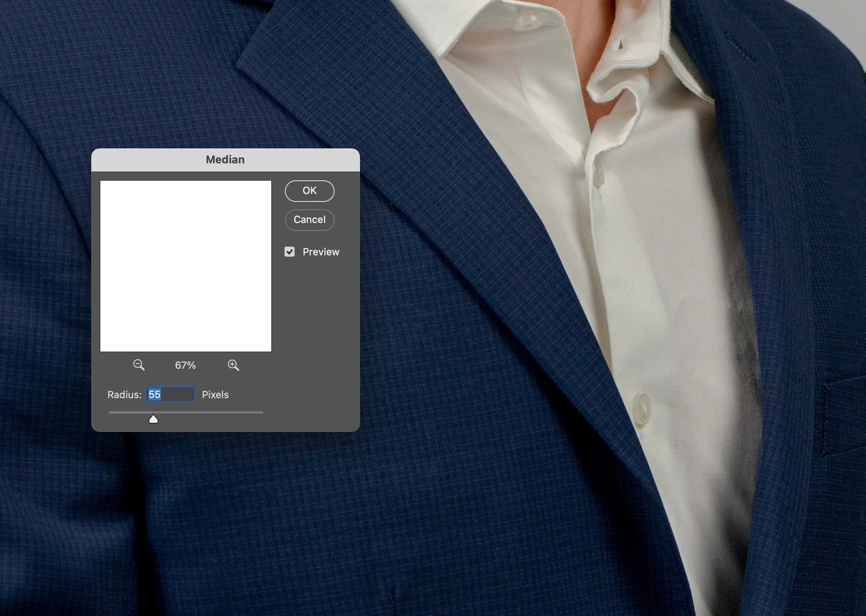Click the zoom in magnifier icon
This screenshot has width=866, height=616.
(x=233, y=365)
